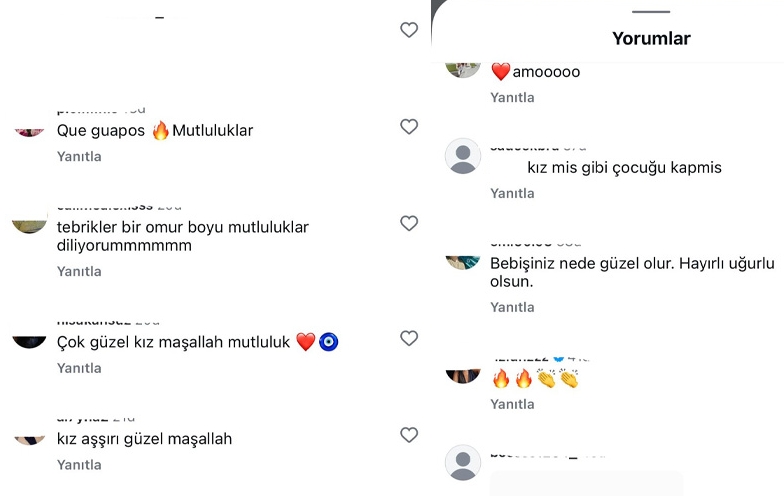Tap heart beside 'Çok güzel kız maşallah'
The image size is (784, 496).
pyautogui.click(x=409, y=338)
